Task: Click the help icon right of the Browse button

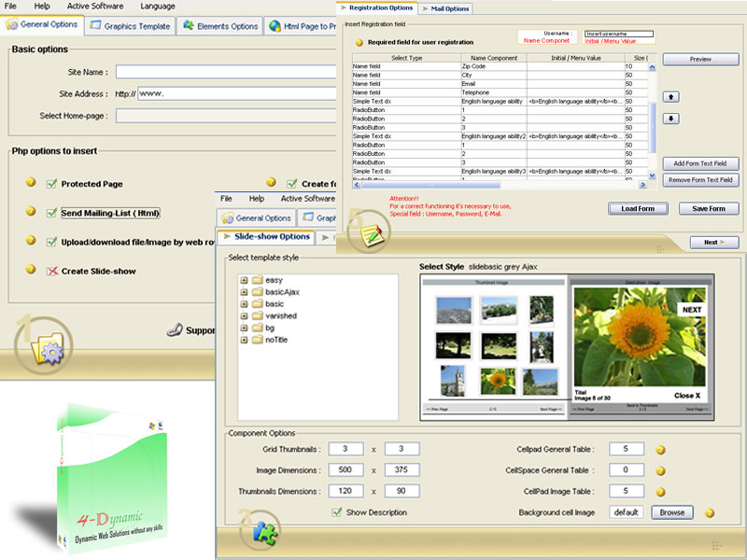Action: (x=710, y=512)
